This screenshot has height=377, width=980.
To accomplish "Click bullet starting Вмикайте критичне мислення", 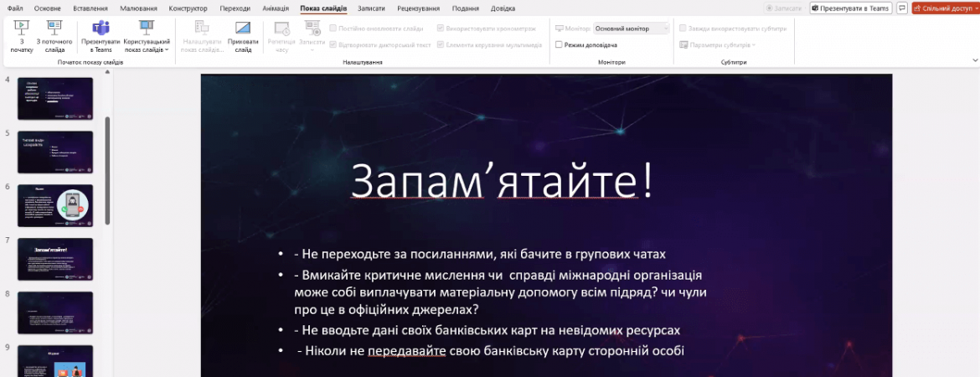I will pos(502,292).
